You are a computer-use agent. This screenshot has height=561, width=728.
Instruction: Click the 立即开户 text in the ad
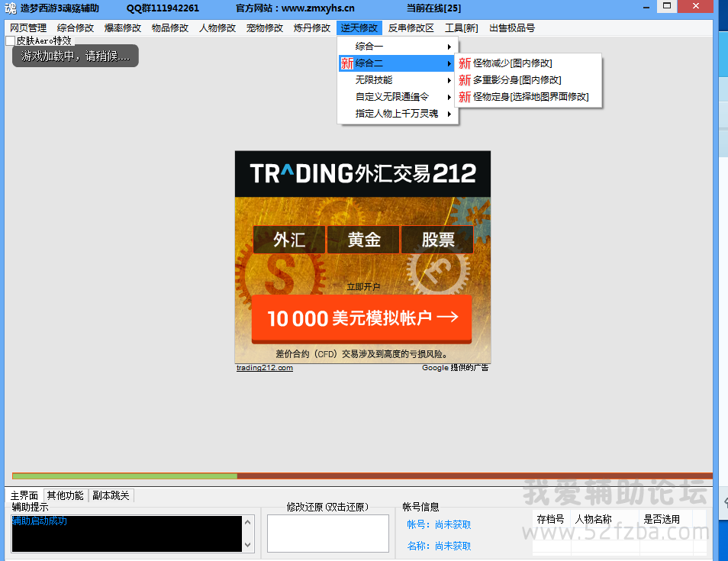(x=363, y=287)
